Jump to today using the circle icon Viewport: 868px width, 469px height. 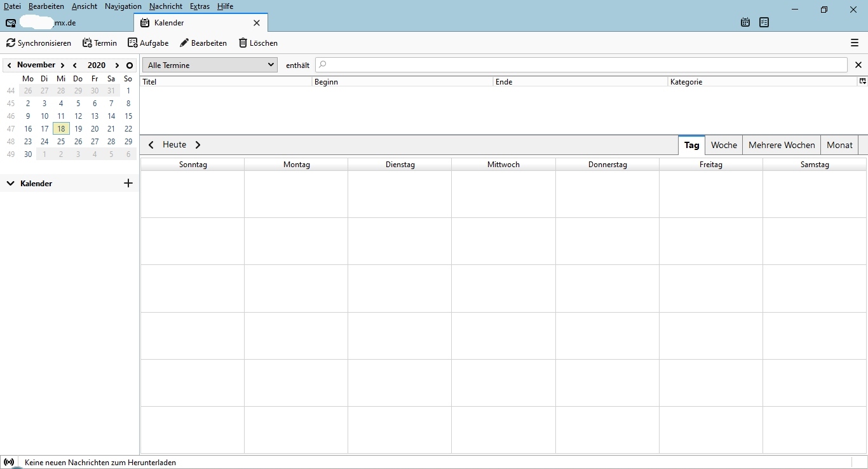pos(130,65)
